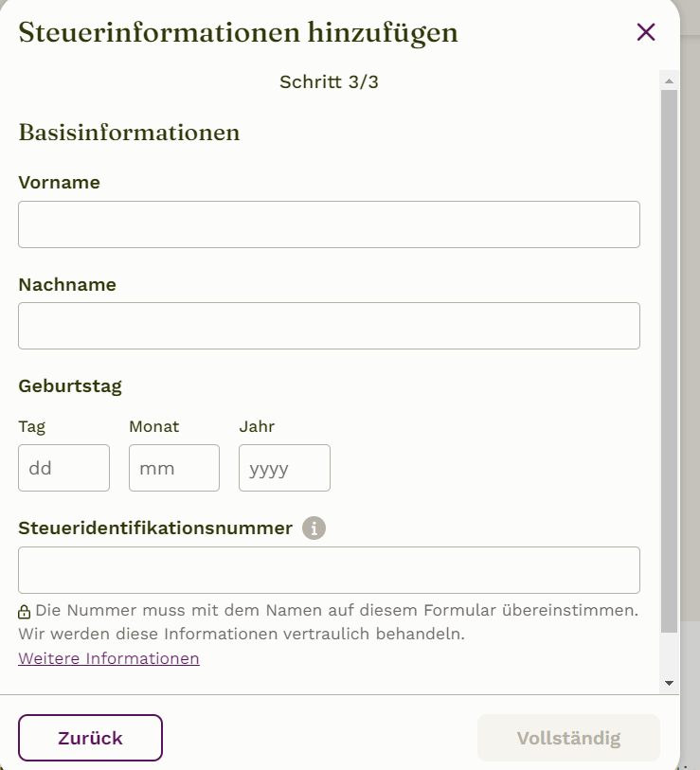Click the scrollbar down arrow
The height and width of the screenshot is (770, 700).
(x=669, y=683)
